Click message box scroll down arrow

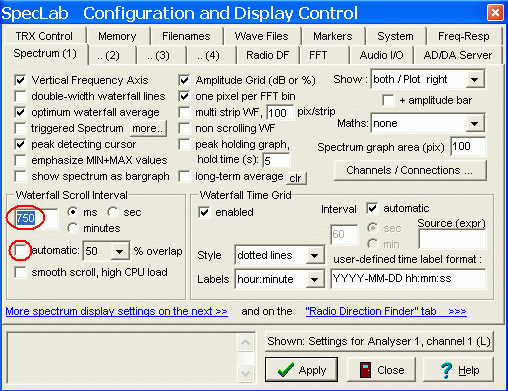coord(246,373)
